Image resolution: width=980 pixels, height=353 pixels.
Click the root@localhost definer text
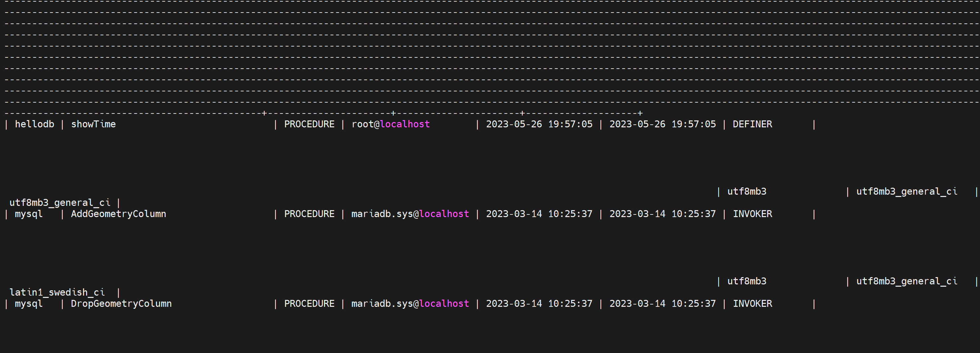tap(390, 124)
